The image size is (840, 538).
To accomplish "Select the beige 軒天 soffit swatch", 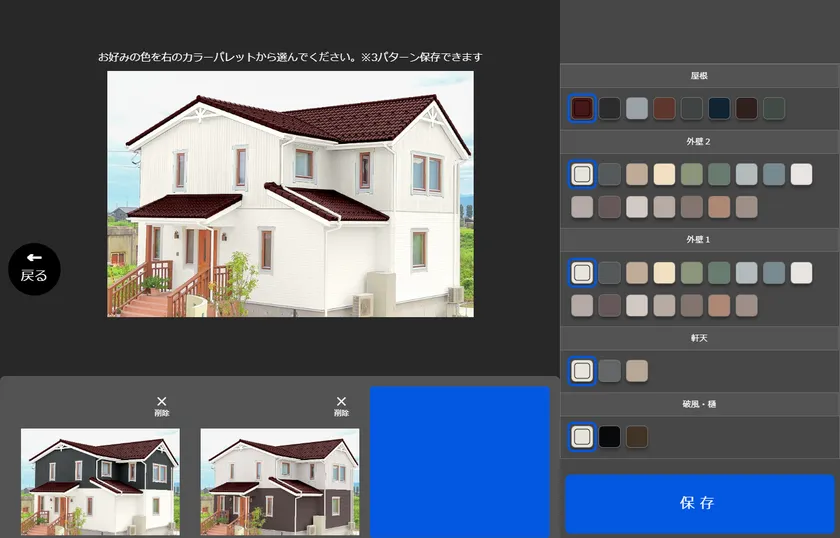I will (x=637, y=371).
